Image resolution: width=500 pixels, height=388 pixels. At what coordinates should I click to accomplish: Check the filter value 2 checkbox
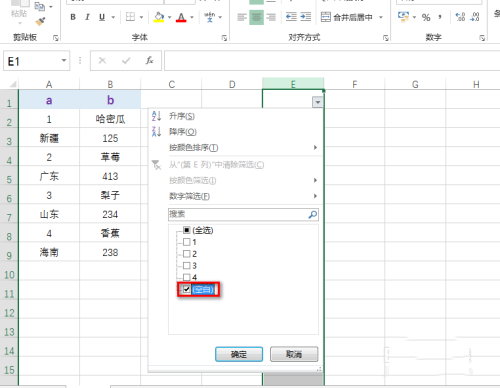[186, 254]
